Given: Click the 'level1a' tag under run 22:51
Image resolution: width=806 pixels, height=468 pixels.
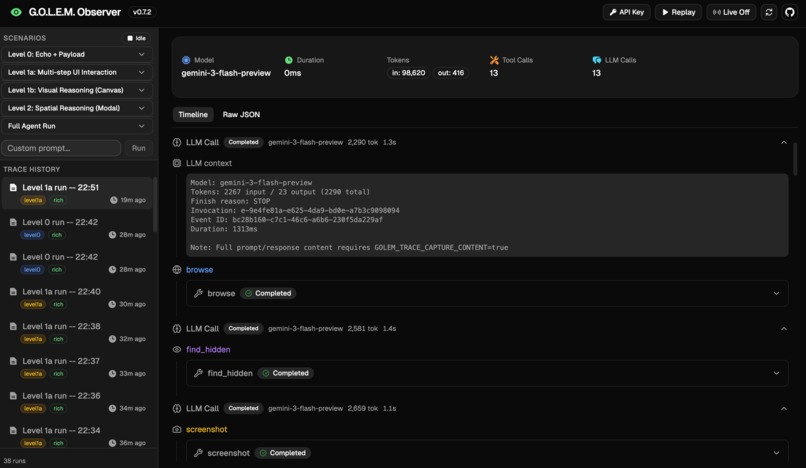Looking at the screenshot, I should pos(33,200).
